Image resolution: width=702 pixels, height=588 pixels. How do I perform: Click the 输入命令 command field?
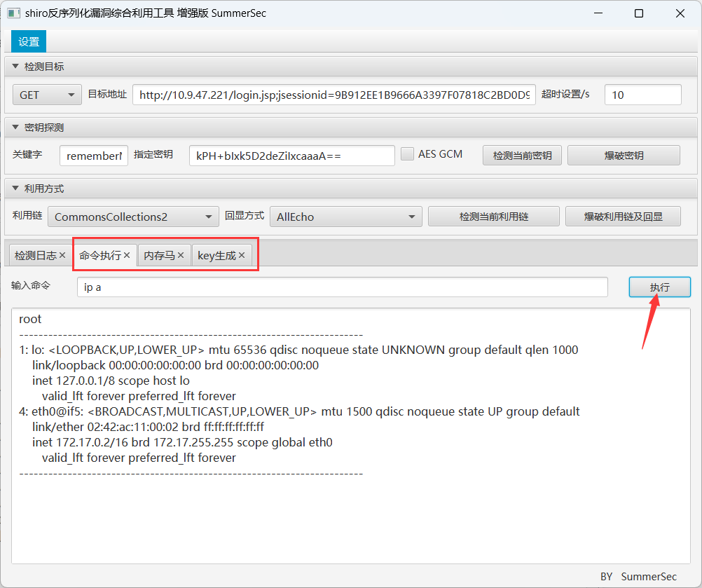342,287
